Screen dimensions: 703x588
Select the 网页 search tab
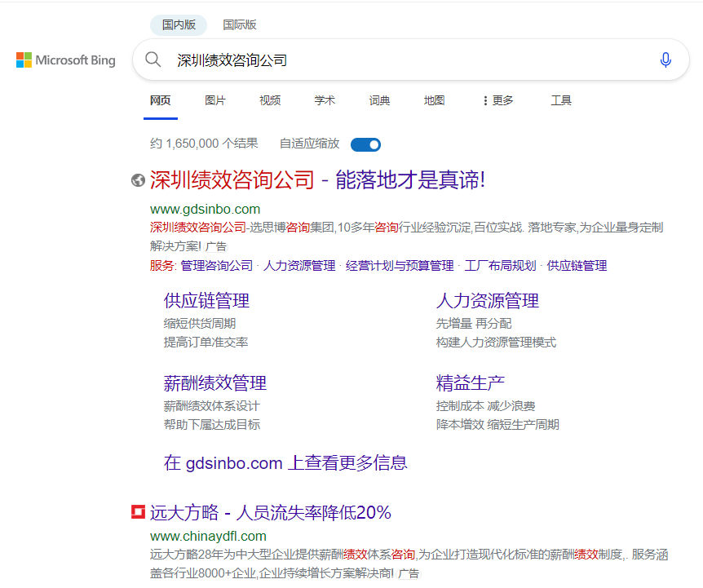tap(161, 100)
